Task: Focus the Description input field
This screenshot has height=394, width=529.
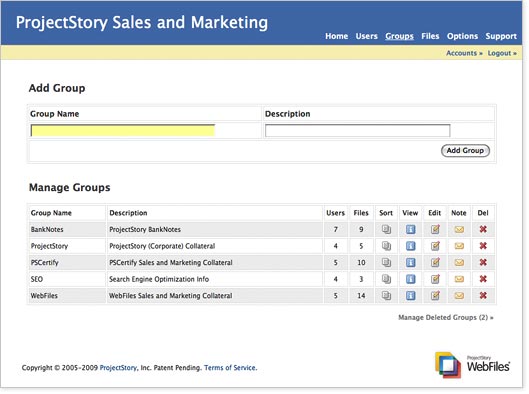Action: (358, 131)
